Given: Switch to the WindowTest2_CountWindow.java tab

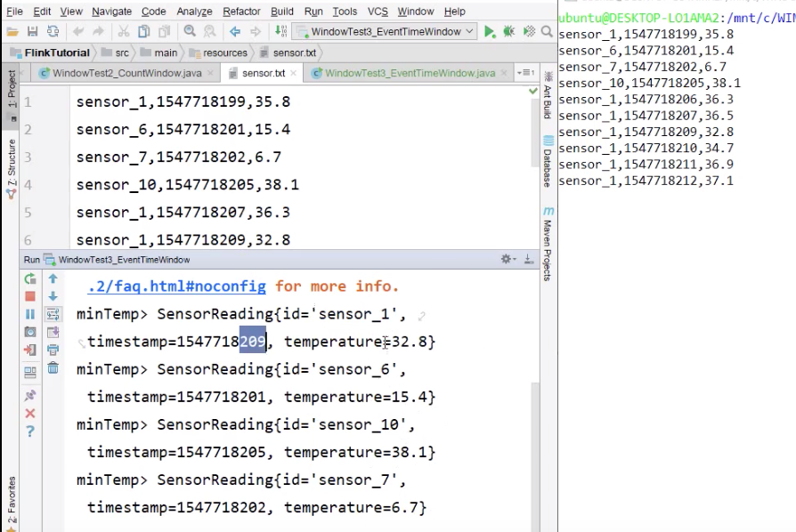Looking at the screenshot, I should [x=127, y=73].
